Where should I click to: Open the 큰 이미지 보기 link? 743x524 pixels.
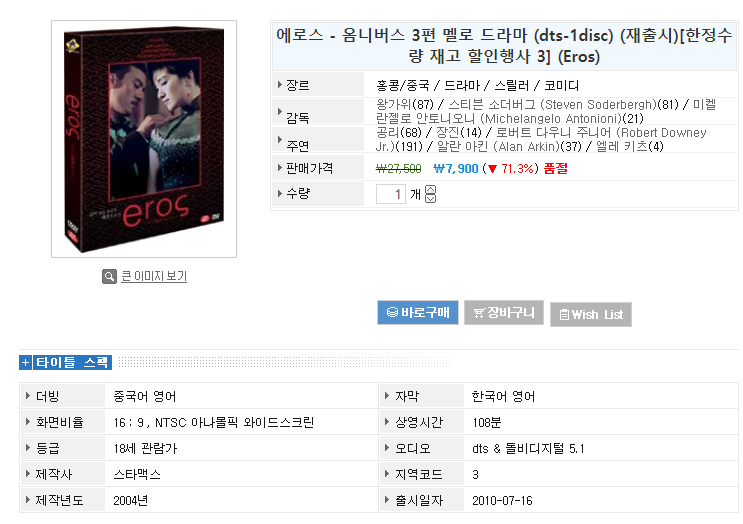point(154,276)
